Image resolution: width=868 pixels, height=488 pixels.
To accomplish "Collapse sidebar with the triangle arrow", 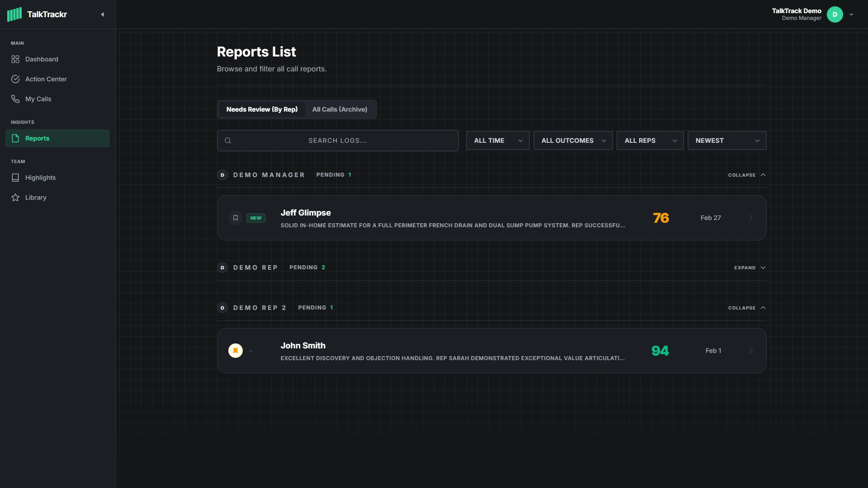I will [x=103, y=14].
